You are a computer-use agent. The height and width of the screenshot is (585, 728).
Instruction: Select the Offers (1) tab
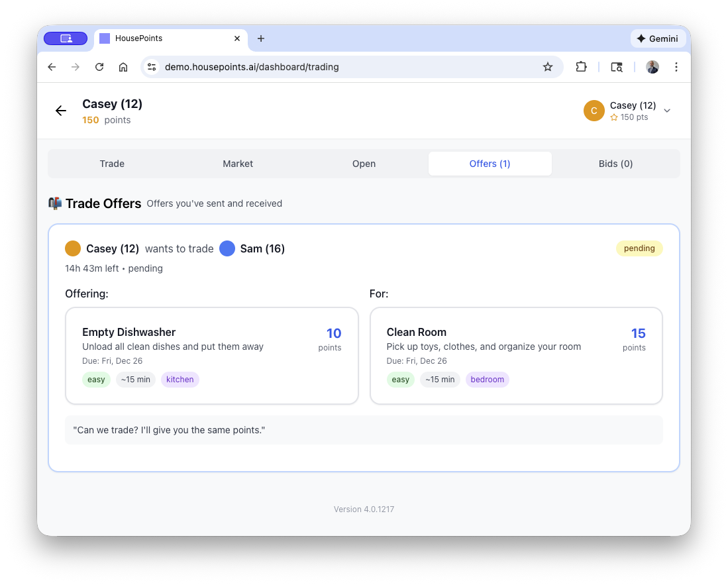pyautogui.click(x=490, y=164)
